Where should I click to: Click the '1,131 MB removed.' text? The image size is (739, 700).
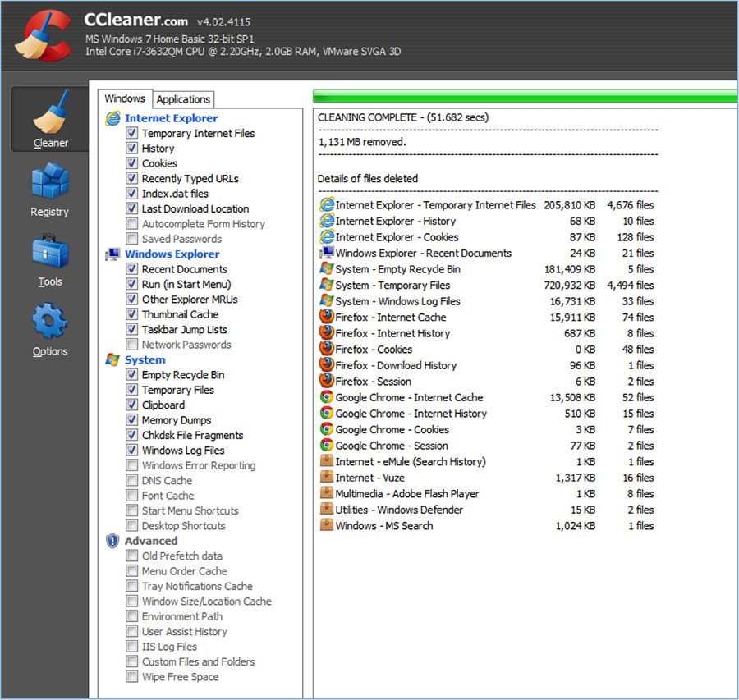(362, 142)
